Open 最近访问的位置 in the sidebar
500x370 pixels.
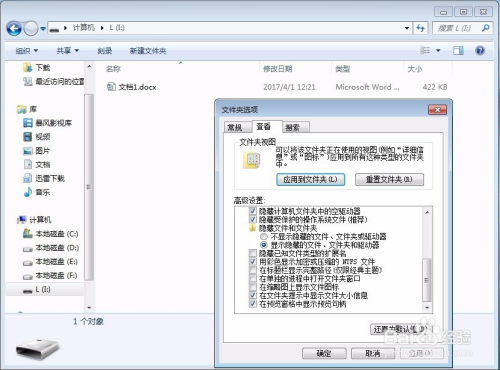coord(53,81)
